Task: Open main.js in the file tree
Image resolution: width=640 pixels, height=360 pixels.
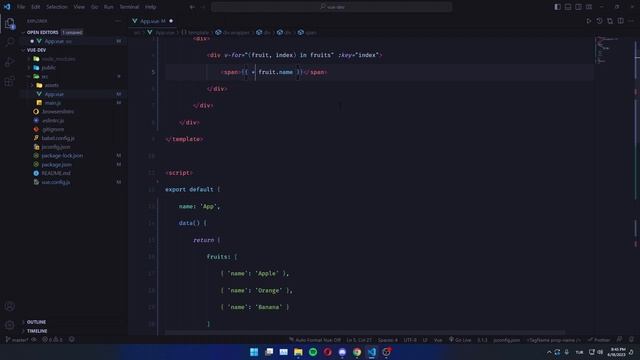Action: [x=53, y=103]
